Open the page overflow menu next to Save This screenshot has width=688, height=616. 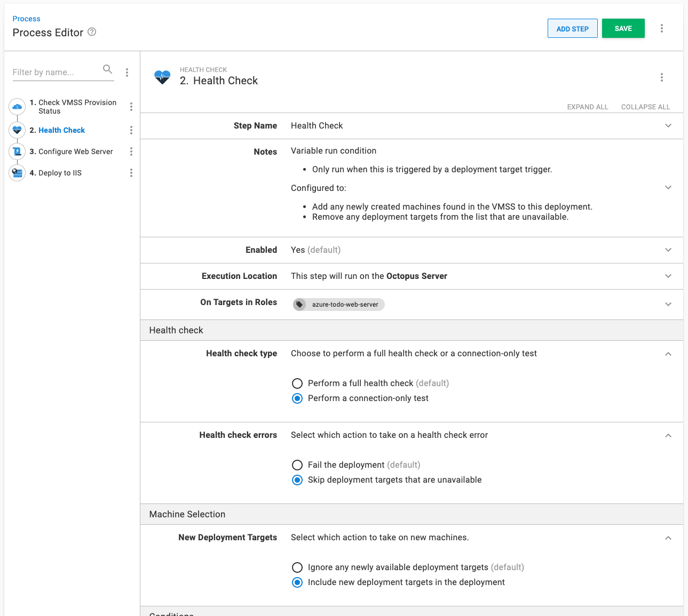tap(661, 28)
